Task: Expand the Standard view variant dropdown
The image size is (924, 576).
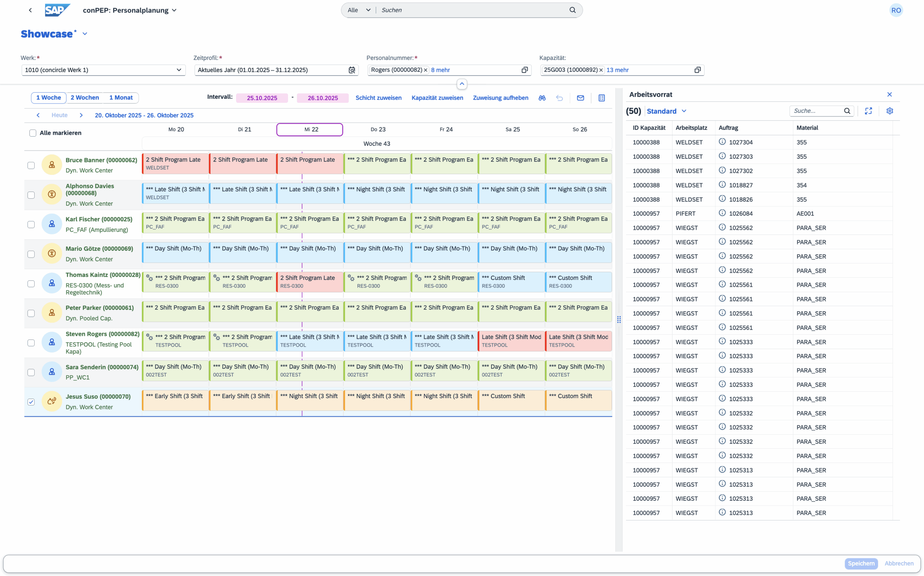Action: (684, 111)
